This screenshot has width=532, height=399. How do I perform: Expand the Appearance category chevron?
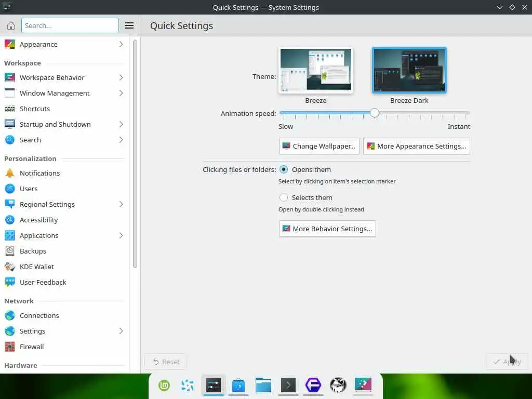point(121,45)
